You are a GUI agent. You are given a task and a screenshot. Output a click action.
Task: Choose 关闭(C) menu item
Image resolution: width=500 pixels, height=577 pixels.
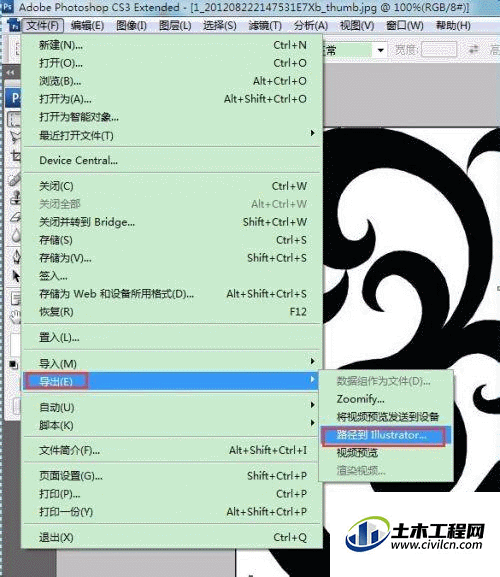click(x=172, y=186)
